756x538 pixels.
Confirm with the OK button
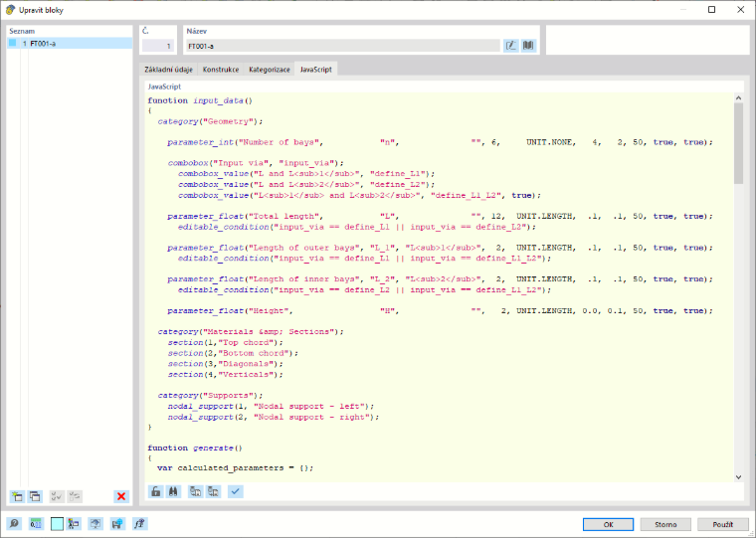[x=608, y=524]
